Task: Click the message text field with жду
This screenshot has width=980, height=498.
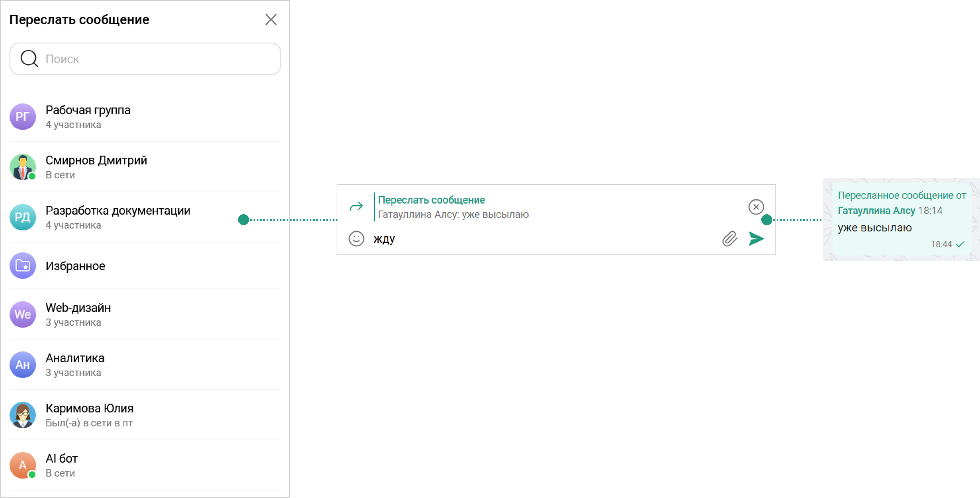Action: tap(533, 239)
